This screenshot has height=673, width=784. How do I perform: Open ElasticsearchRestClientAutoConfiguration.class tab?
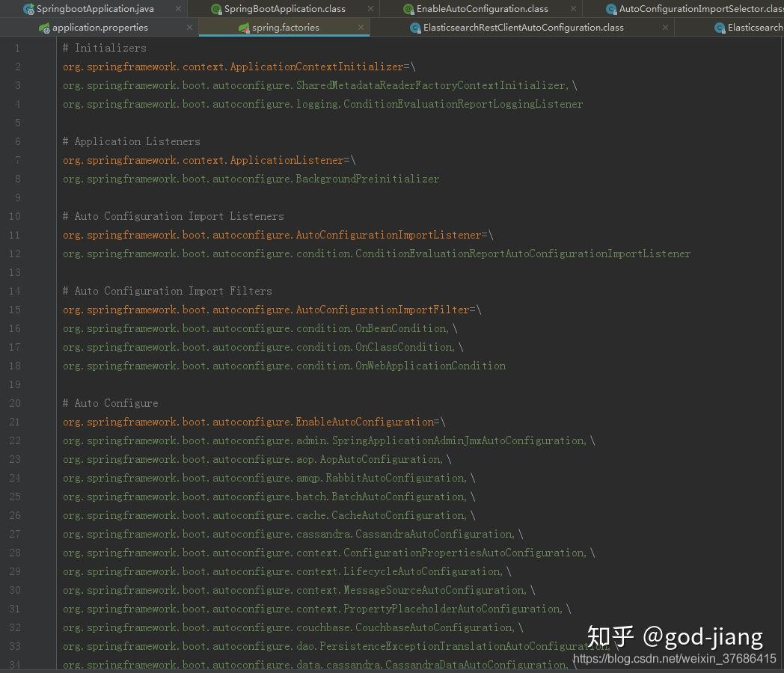point(523,28)
